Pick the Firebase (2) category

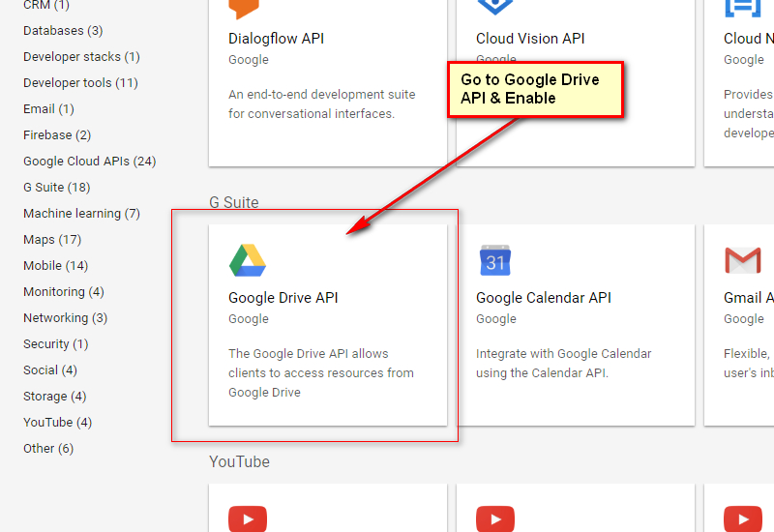click(57, 135)
